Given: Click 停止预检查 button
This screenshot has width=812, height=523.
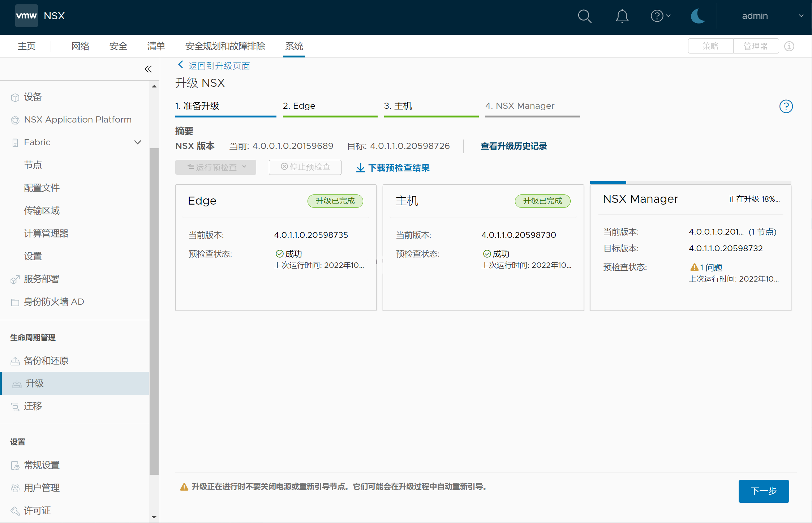Looking at the screenshot, I should coord(305,167).
